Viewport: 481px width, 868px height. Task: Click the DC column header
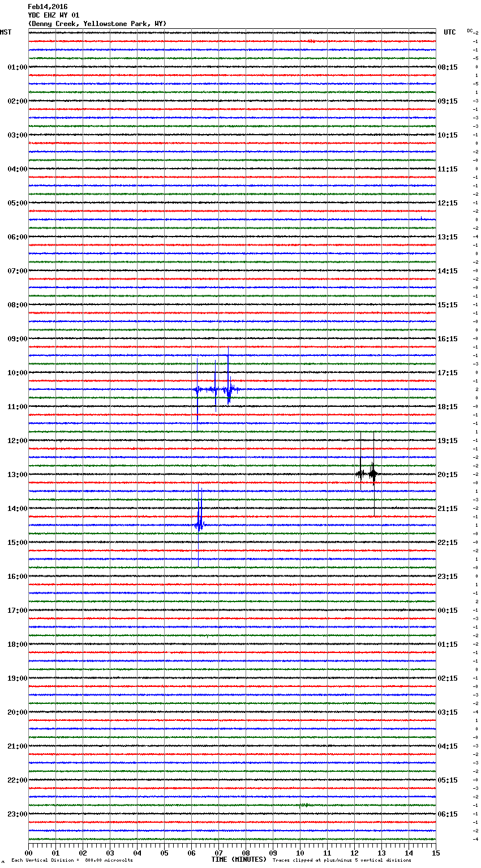(x=470, y=31)
